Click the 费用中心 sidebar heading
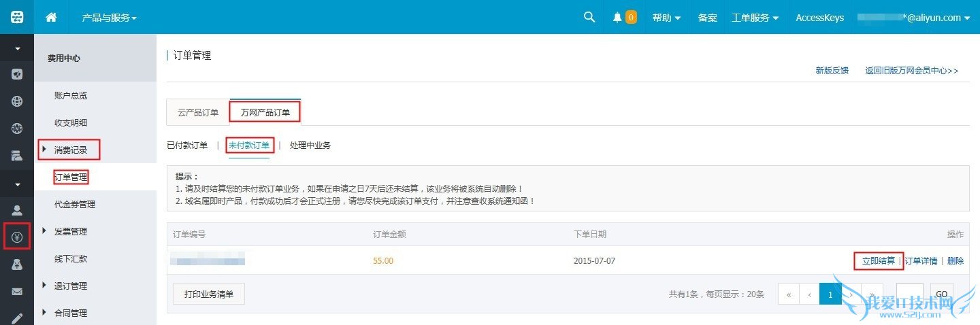980x325 pixels. (x=64, y=58)
